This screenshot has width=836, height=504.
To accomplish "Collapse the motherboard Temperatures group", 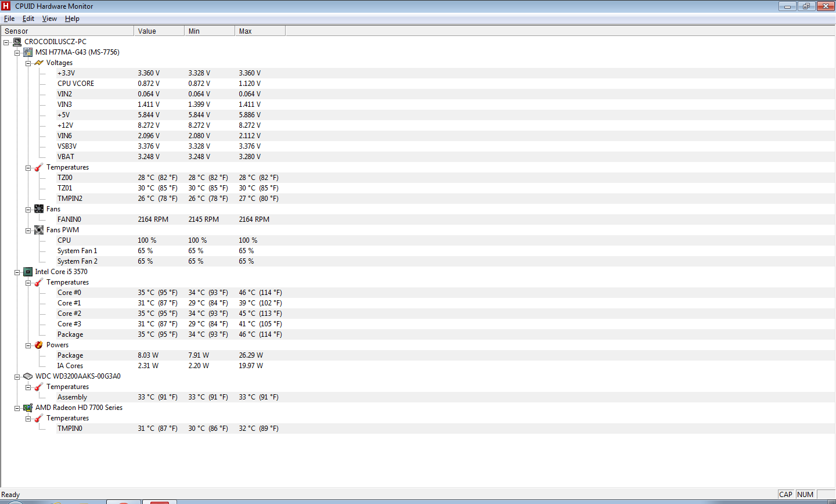I will tap(28, 168).
